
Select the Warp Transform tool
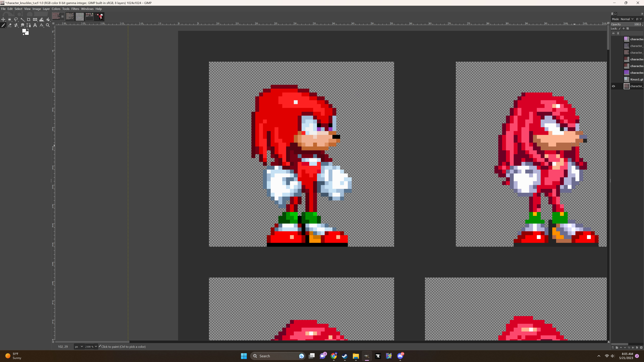click(41, 19)
